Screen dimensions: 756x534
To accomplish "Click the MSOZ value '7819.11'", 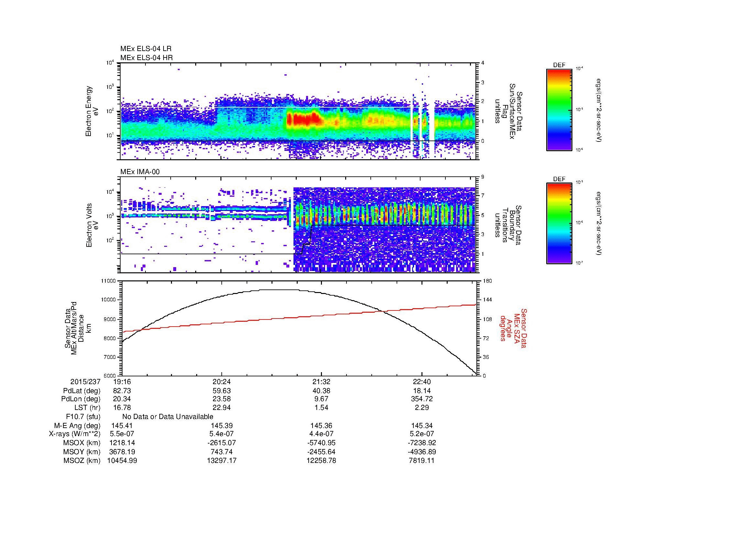I will (x=422, y=461).
